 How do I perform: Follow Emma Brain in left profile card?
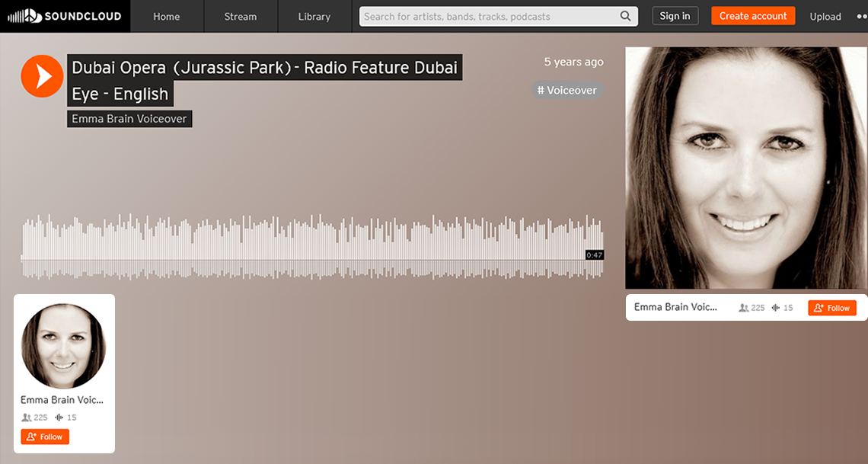46,437
